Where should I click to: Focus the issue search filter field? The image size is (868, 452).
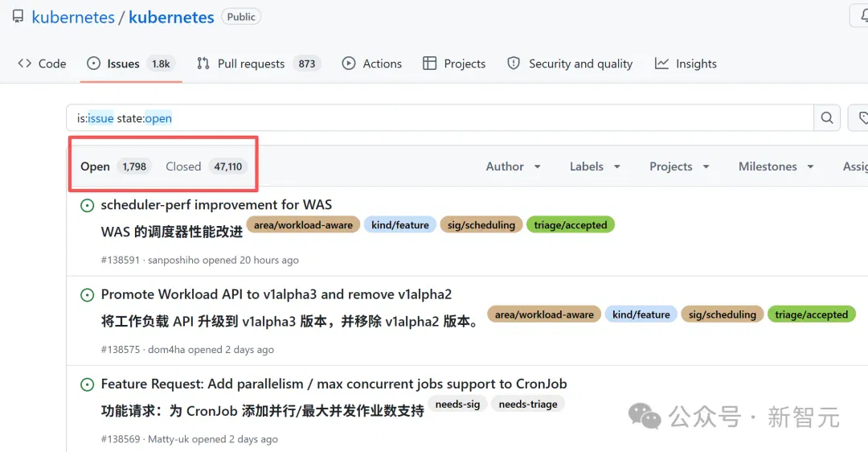[440, 117]
